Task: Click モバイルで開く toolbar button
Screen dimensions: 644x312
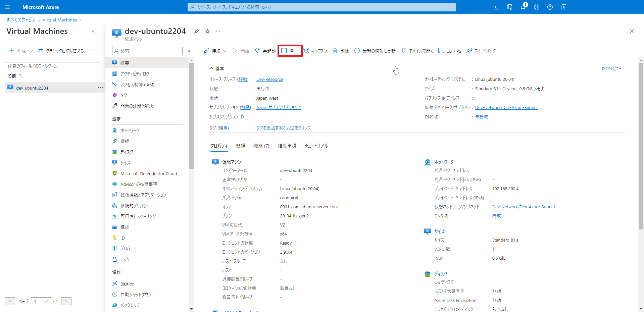Action: [417, 51]
